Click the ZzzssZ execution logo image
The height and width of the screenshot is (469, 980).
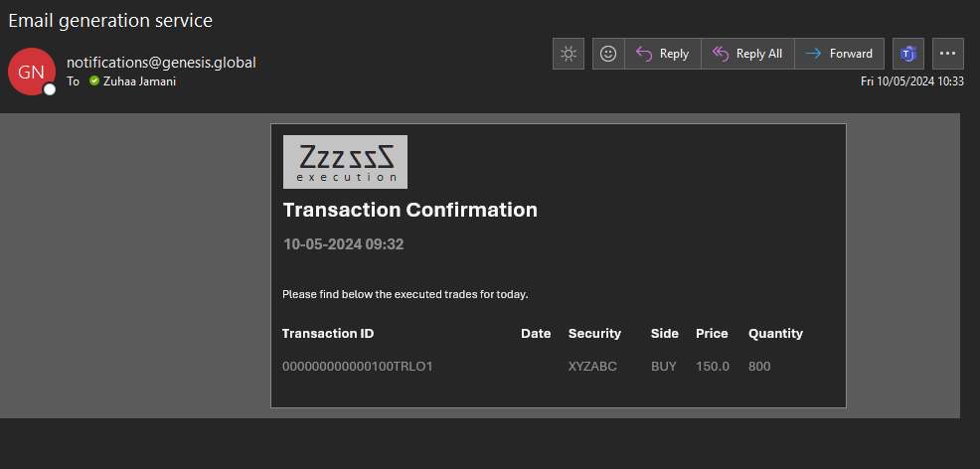click(x=345, y=162)
